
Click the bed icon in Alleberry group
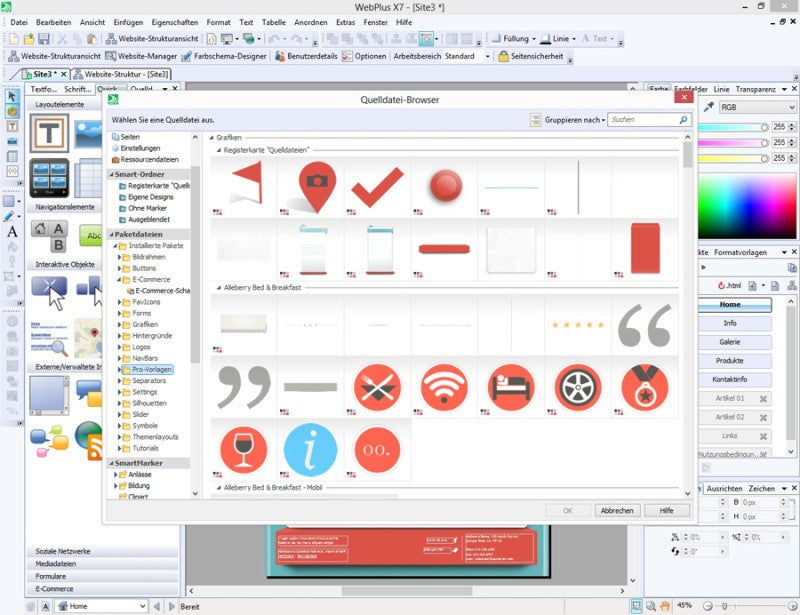[511, 388]
